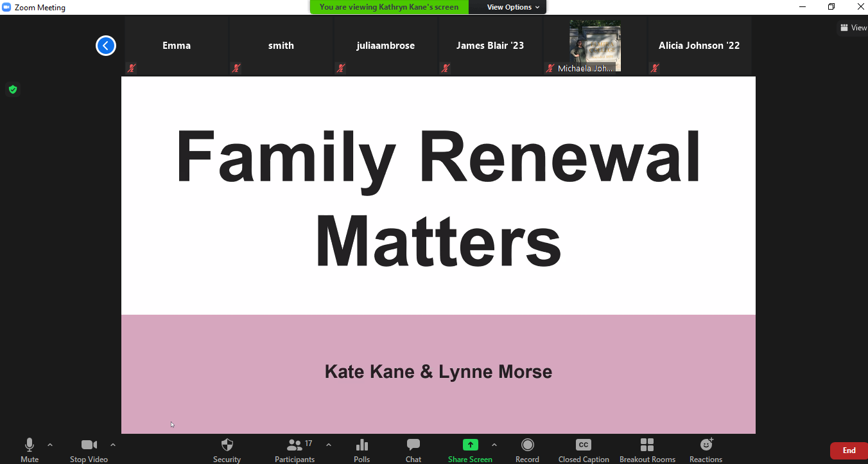868x464 pixels.
Task: Select Emma's participant tile
Action: click(177, 46)
